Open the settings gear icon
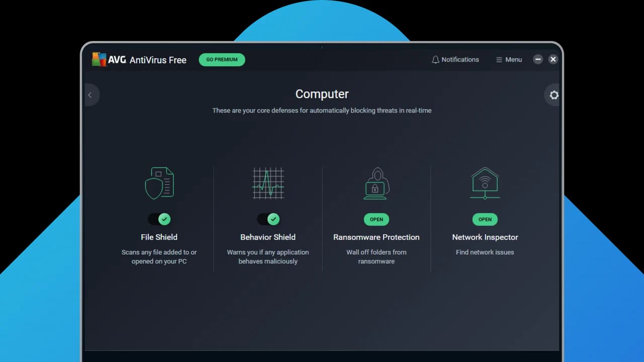The width and height of the screenshot is (644, 362). click(554, 95)
